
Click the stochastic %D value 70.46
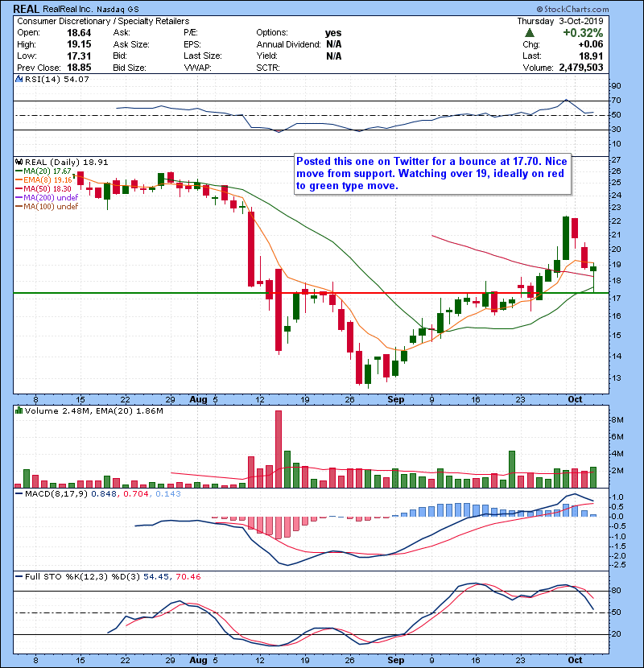(x=188, y=577)
